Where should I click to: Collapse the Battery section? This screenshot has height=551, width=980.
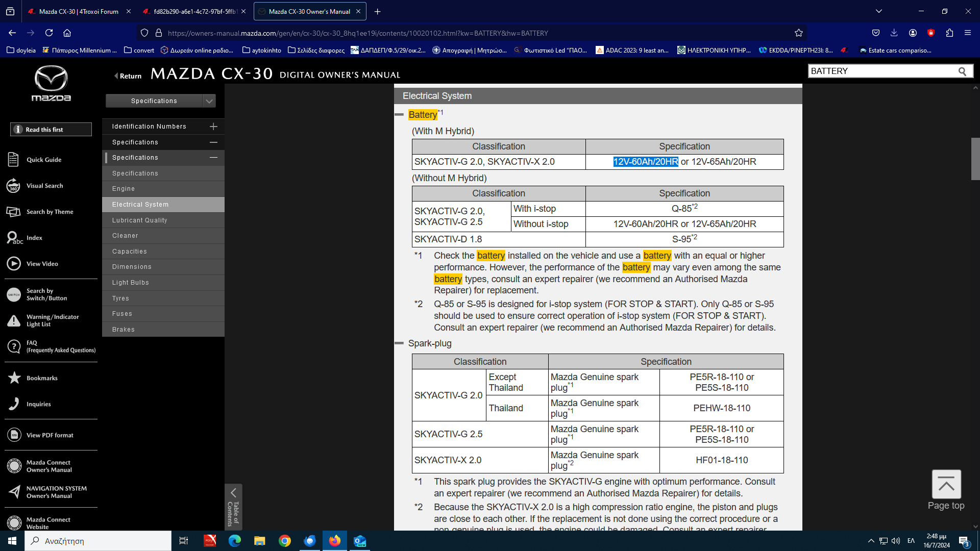[x=399, y=115]
